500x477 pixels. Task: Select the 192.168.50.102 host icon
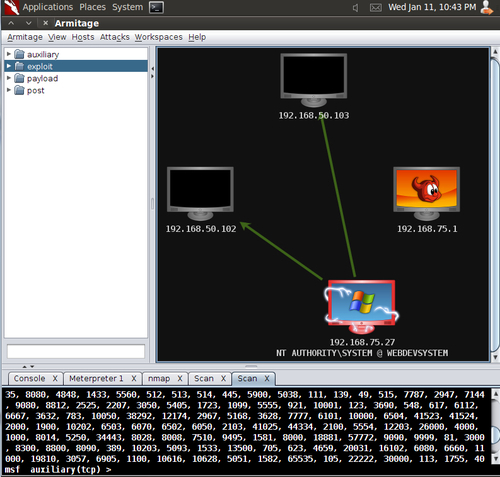click(200, 193)
